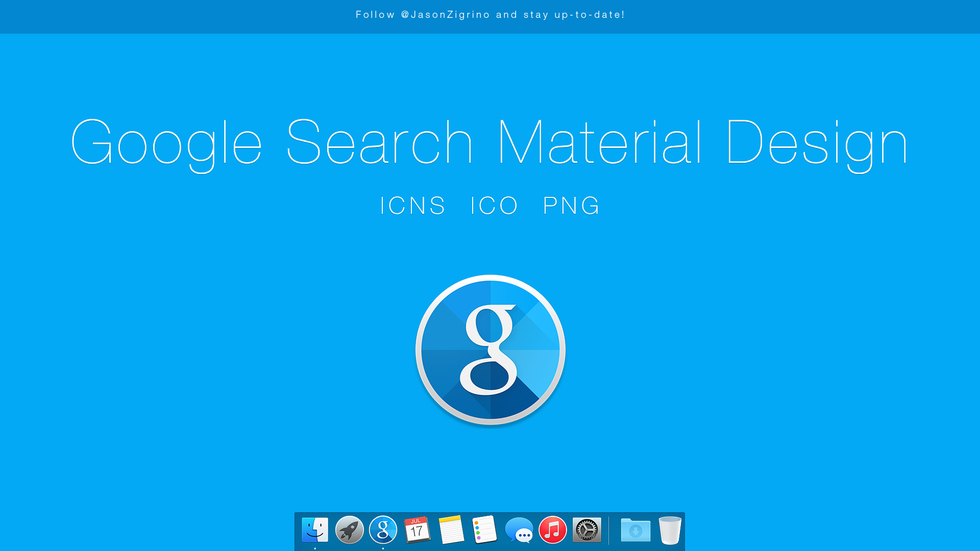Select the large circular Google 'g' icon
Screen dimensions: 980x551
click(x=490, y=350)
